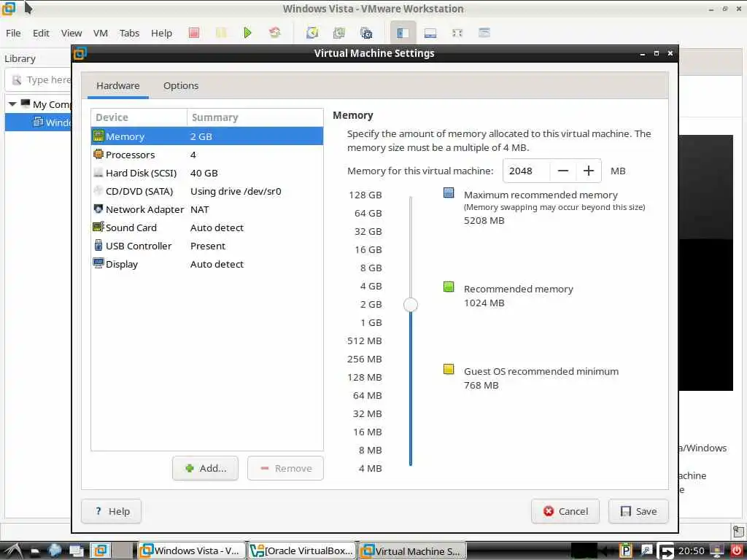Screen dimensions: 747x560
Task: Open the Tabs menu
Action: (129, 33)
